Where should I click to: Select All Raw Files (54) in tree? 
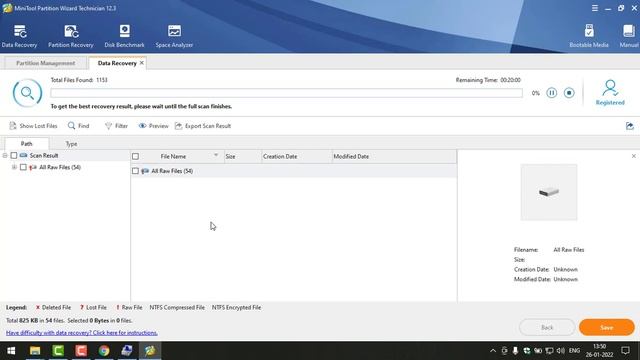point(60,167)
